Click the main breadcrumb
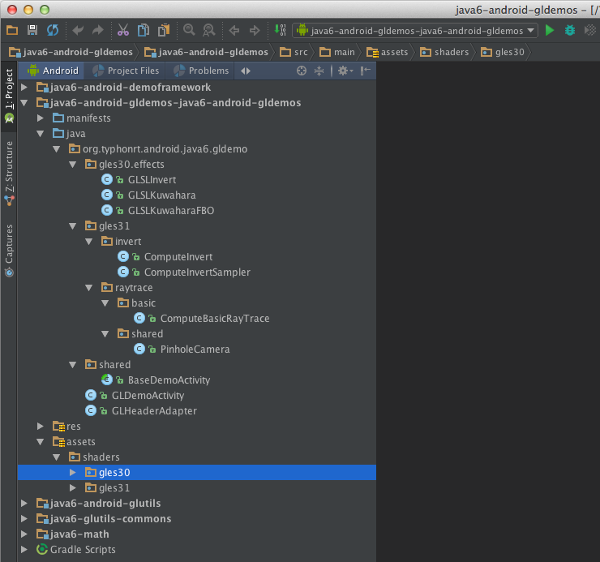Image resolution: width=600 pixels, height=562 pixels. (x=337, y=52)
